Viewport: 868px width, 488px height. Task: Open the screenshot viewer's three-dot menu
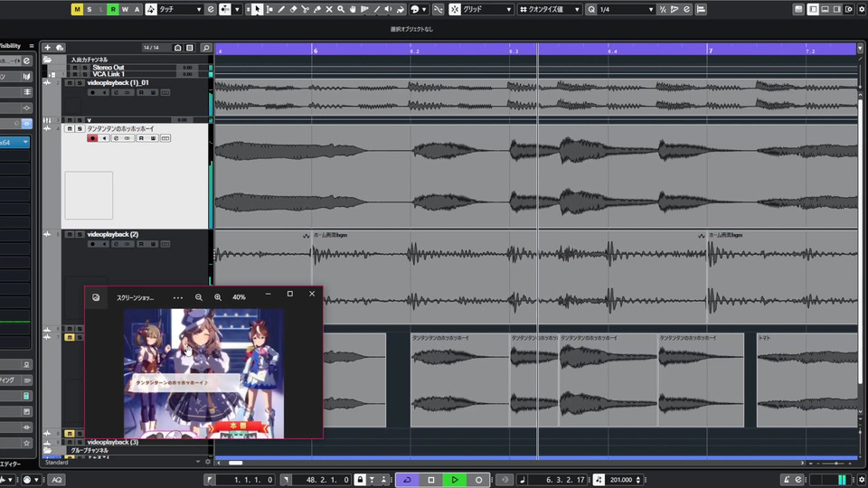click(x=177, y=296)
